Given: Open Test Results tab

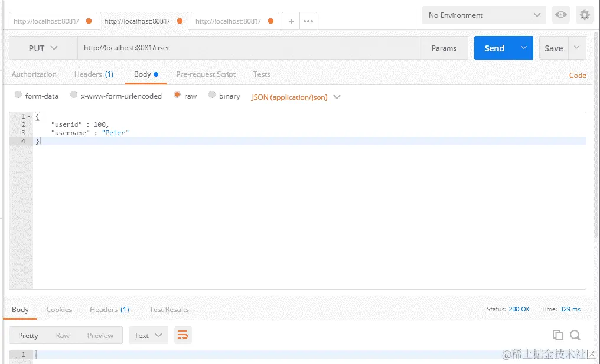Looking at the screenshot, I should 169,309.
